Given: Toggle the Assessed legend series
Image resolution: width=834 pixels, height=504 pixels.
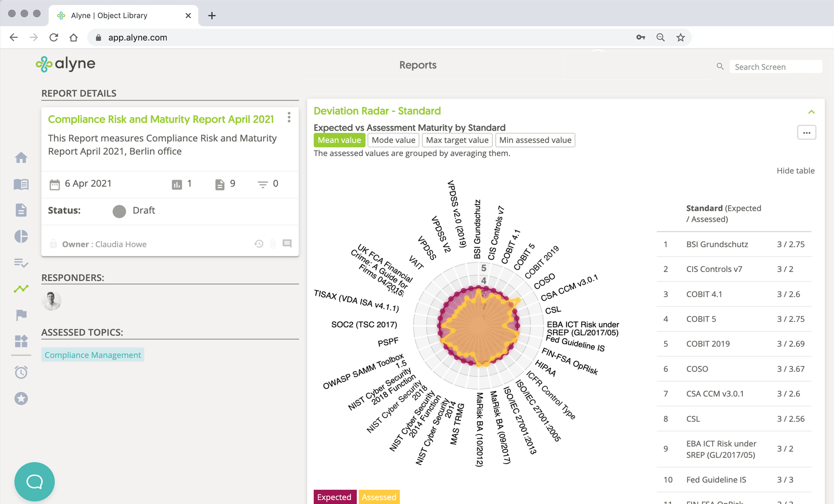Looking at the screenshot, I should pos(379,497).
